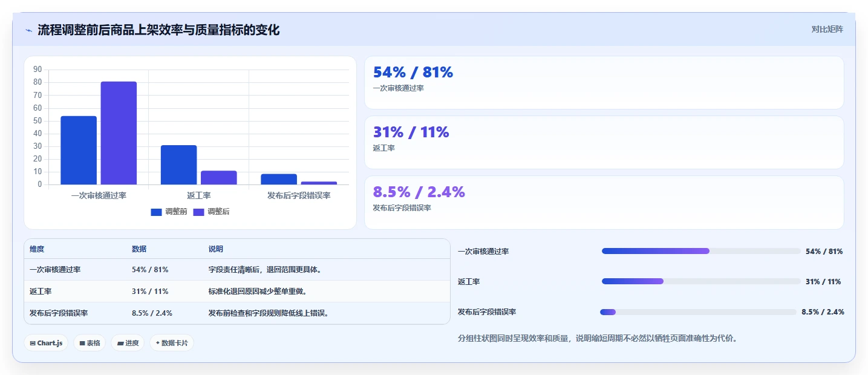The height and width of the screenshot is (375, 868).
Task: Click the chart x-axis label 返工率
Action: click(199, 195)
